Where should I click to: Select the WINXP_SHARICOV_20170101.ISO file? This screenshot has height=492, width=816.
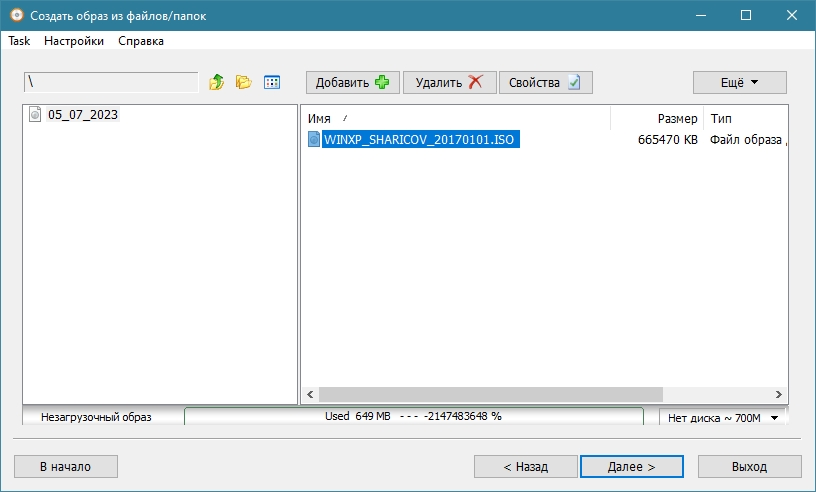coord(418,140)
